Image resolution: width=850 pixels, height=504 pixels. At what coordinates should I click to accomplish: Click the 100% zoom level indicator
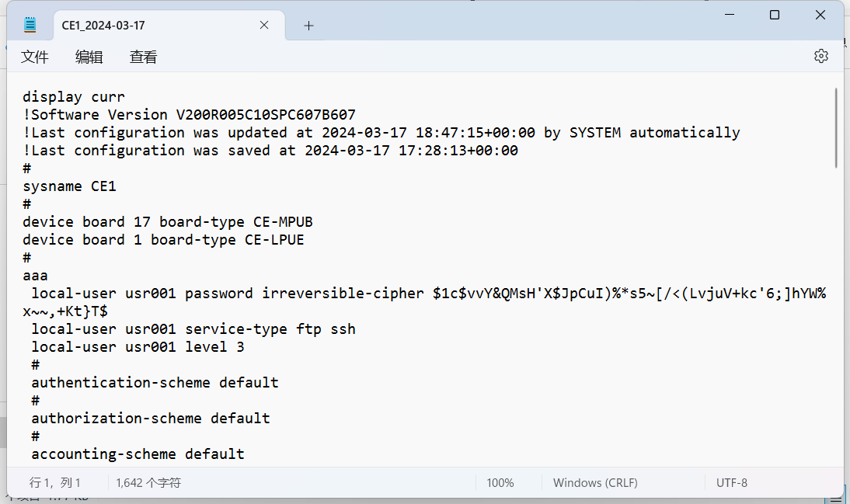500,483
